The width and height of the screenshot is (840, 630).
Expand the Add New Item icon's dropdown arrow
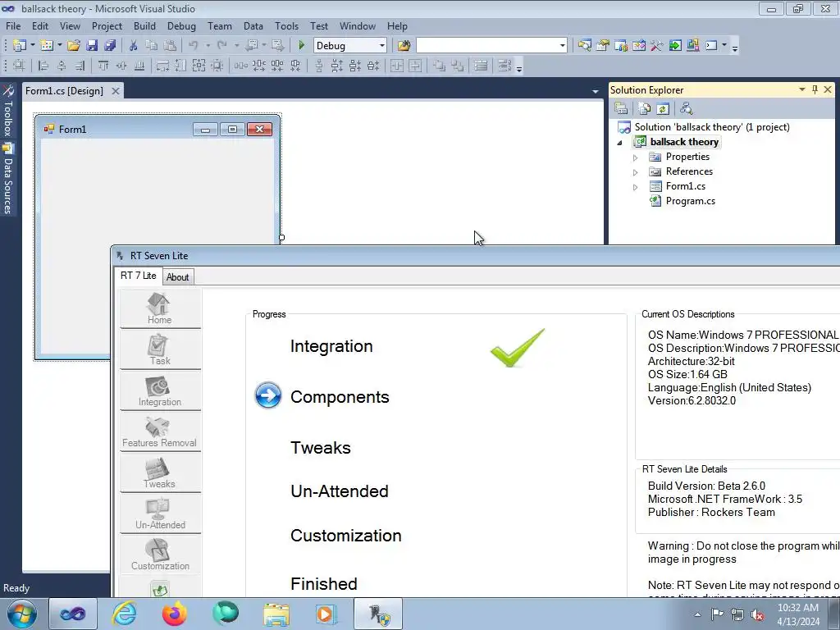pyautogui.click(x=59, y=46)
